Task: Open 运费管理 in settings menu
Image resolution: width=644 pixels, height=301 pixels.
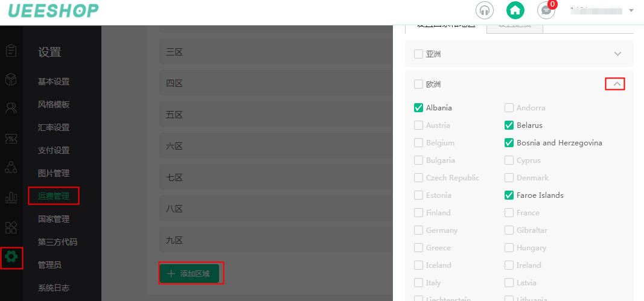Action: tap(53, 196)
